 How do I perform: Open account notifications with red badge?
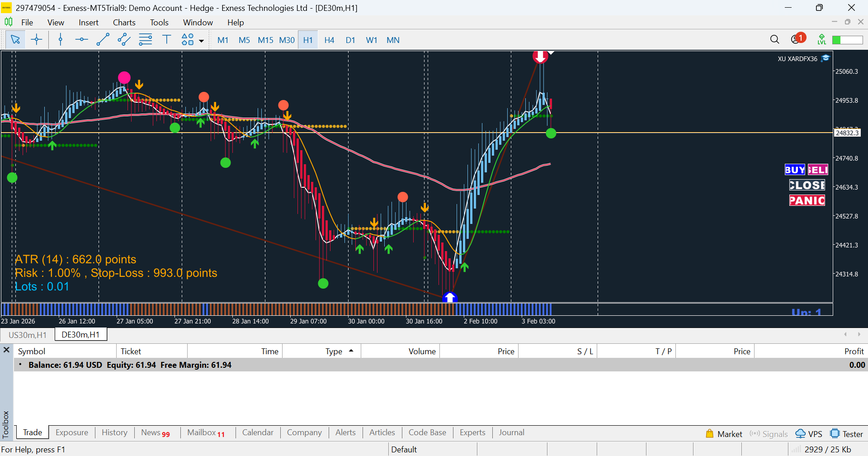797,39
